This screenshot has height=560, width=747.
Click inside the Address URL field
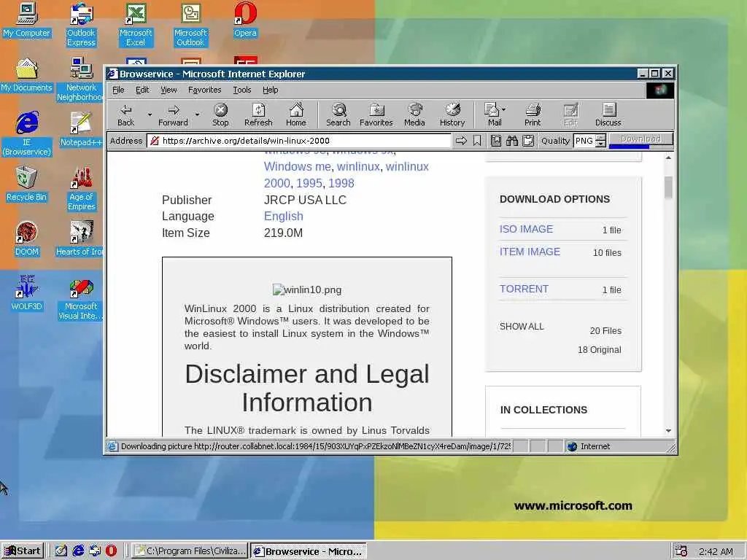click(299, 141)
